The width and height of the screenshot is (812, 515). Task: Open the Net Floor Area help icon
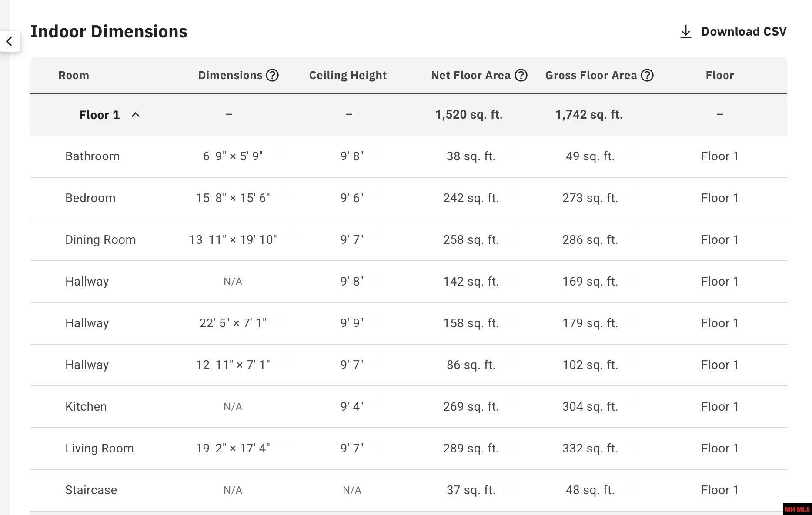pos(521,75)
